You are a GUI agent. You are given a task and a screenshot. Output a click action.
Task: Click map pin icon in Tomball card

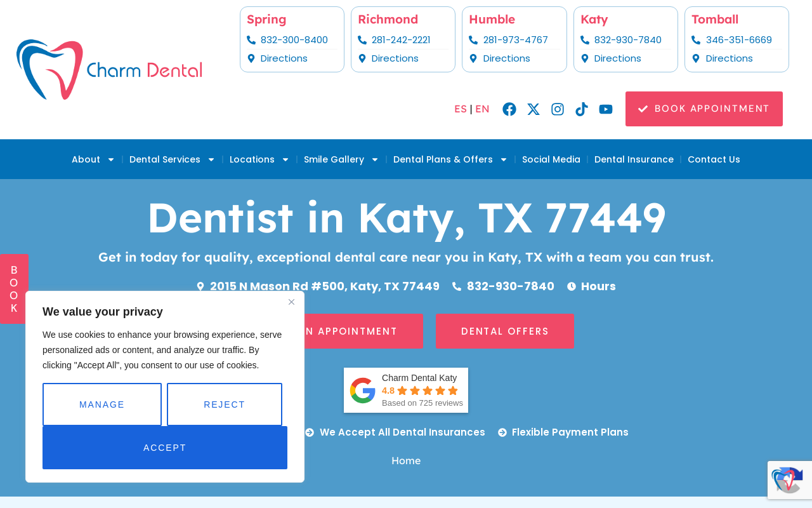696,58
